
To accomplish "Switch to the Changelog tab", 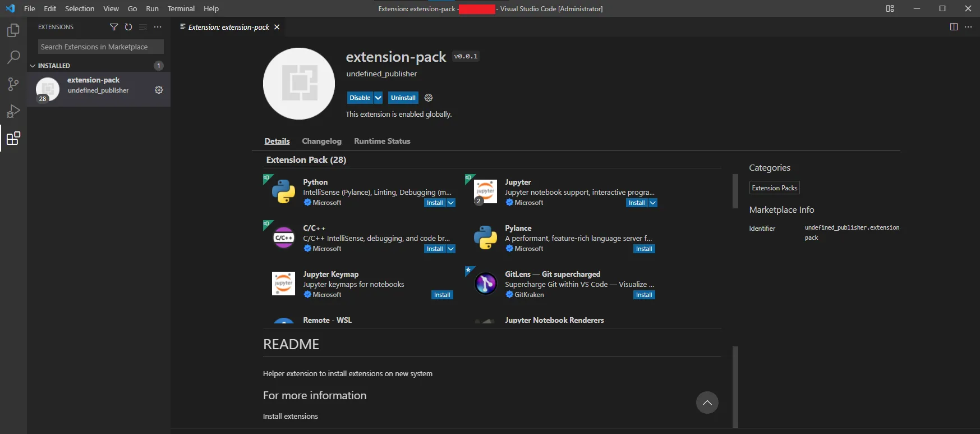I will point(321,141).
